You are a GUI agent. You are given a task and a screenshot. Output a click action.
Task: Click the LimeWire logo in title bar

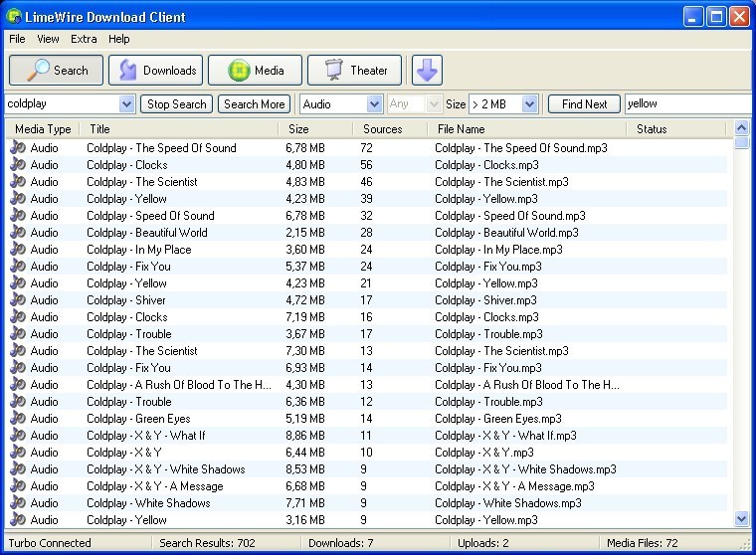(x=14, y=16)
